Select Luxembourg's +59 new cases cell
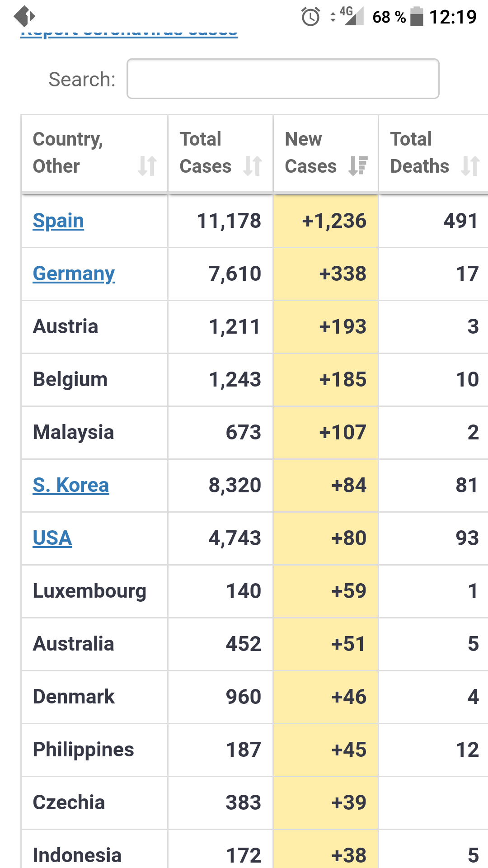 (x=326, y=591)
